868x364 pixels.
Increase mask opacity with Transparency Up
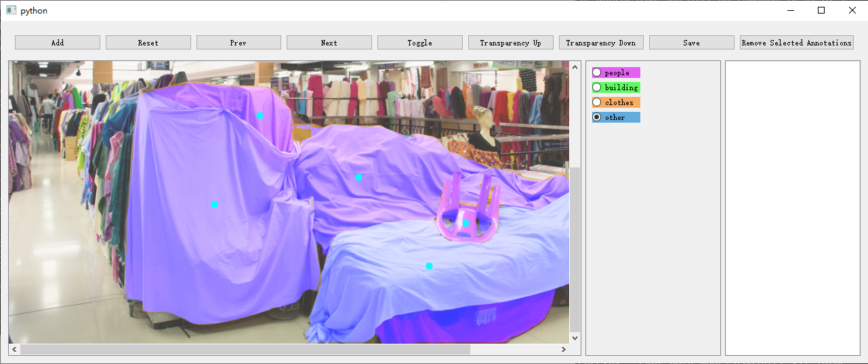point(510,43)
